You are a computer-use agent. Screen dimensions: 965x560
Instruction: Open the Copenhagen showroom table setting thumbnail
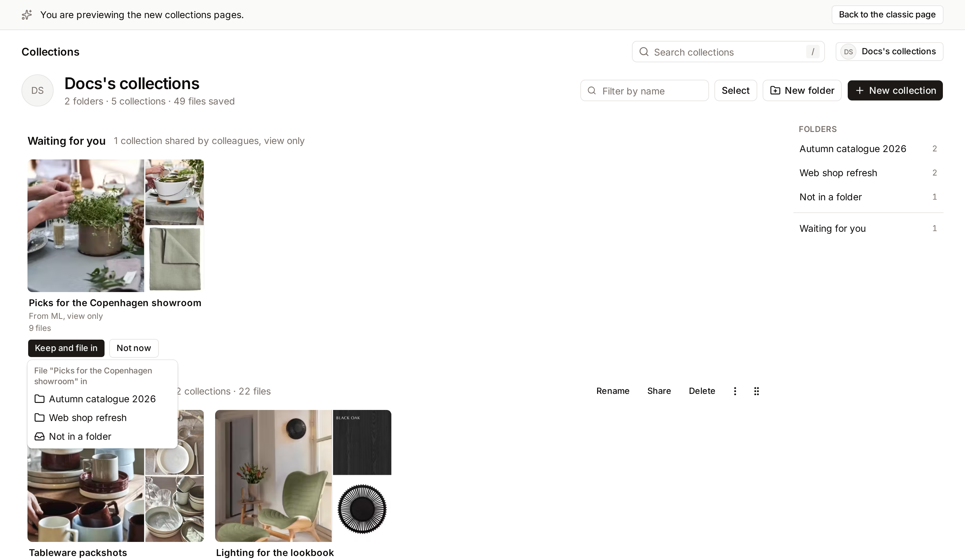pos(86,225)
